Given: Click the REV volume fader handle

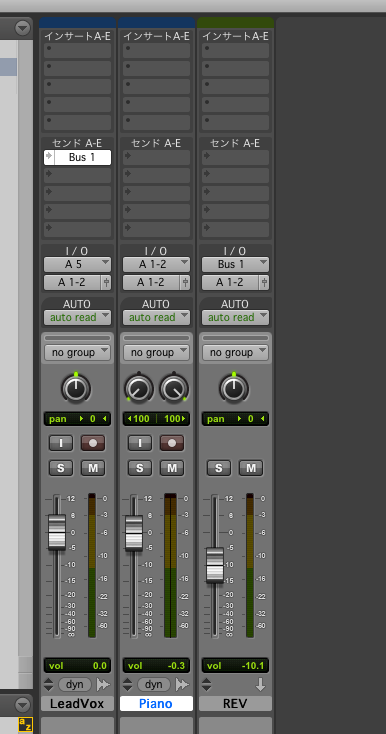Looking at the screenshot, I should (x=215, y=565).
